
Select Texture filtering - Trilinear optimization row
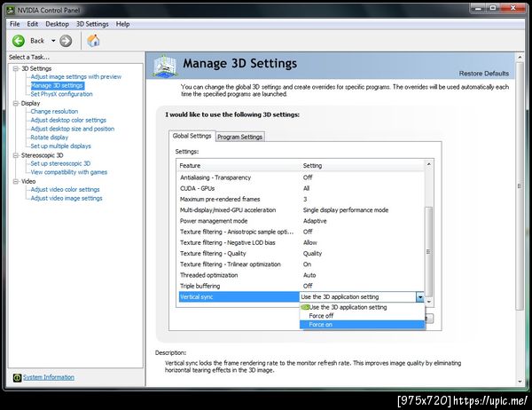click(301, 264)
